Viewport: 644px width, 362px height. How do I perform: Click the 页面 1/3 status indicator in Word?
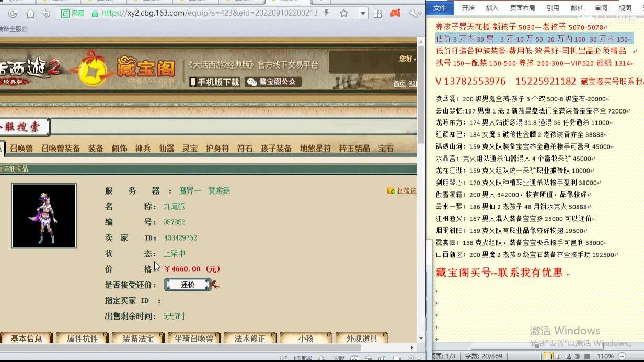443,356
